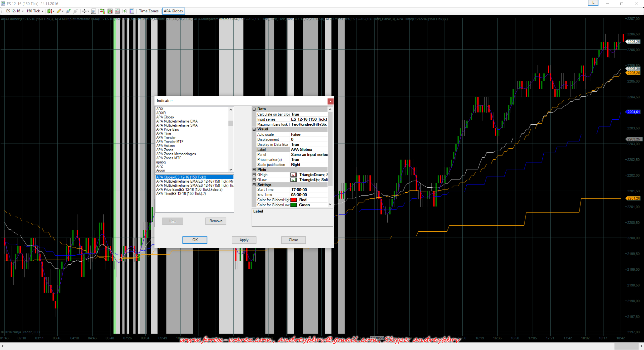Click the zoom in magnifier icon
The width and height of the screenshot is (644, 350).
[x=68, y=11]
